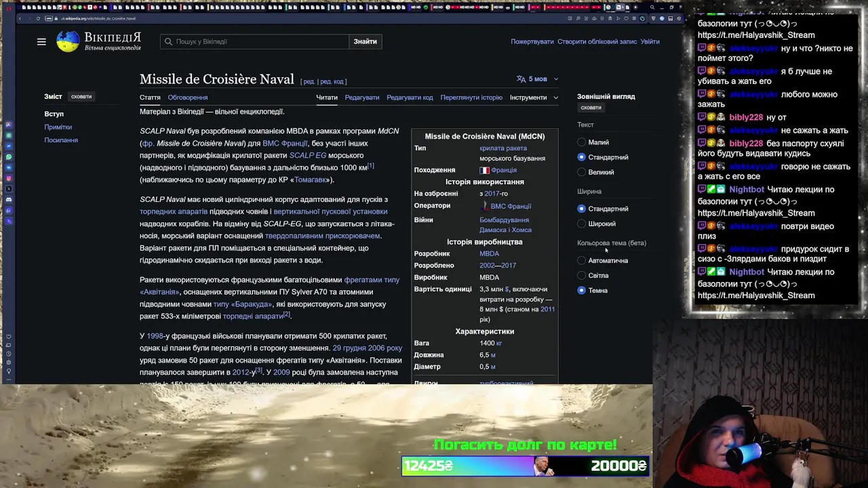868x488 pixels.
Task: Open Aria AI icon atop Opera sidebar
Action: pos(9,125)
